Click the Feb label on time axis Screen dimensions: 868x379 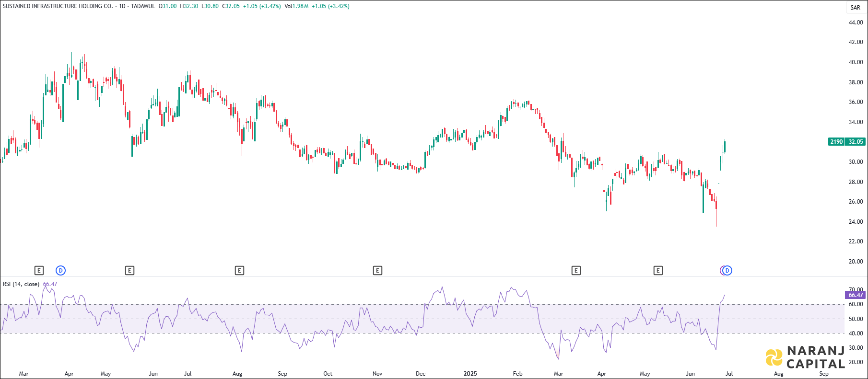point(517,374)
